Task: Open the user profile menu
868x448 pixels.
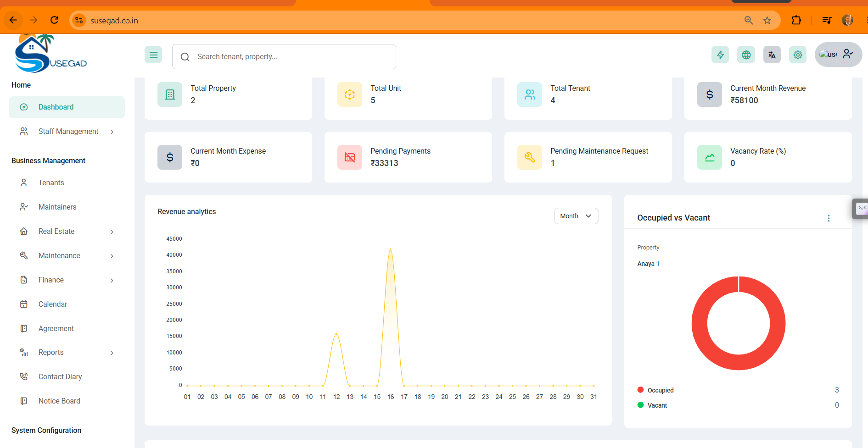Action: (x=838, y=55)
